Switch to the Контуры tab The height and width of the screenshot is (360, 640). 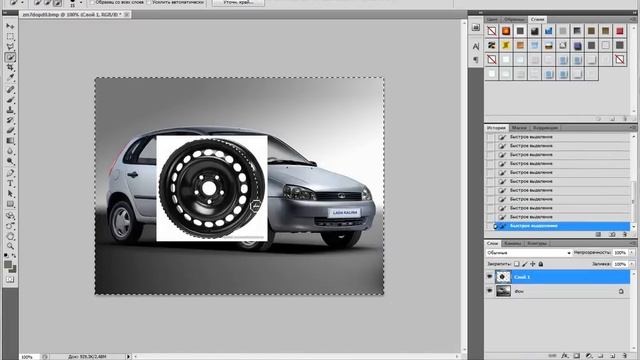(x=537, y=243)
